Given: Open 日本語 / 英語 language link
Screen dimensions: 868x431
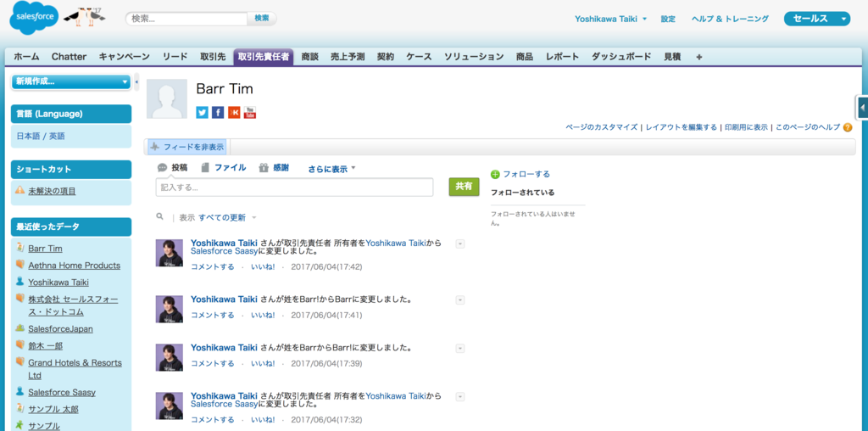Looking at the screenshot, I should 41,136.
